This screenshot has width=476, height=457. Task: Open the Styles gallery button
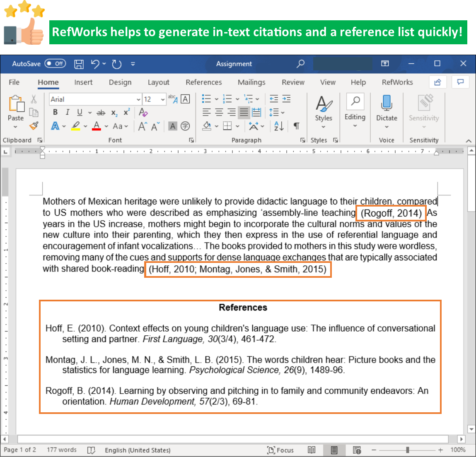[324, 112]
